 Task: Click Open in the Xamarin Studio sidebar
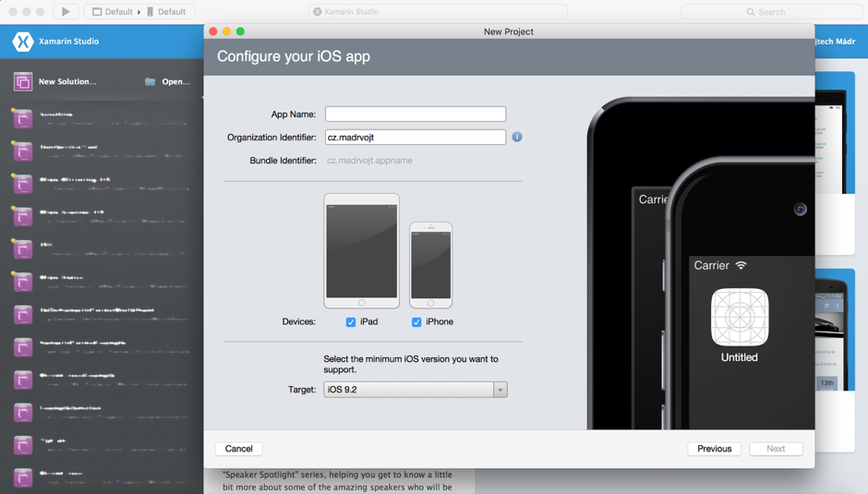(175, 81)
